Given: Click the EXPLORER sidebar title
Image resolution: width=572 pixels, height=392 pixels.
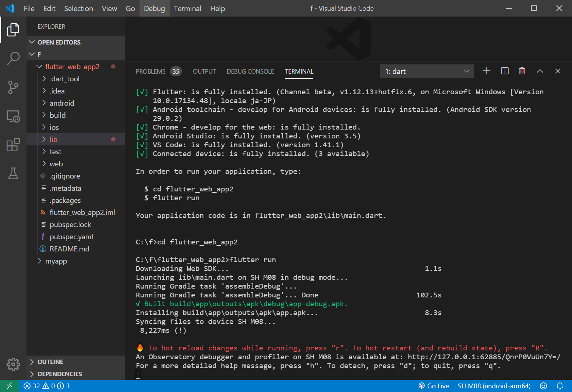Looking at the screenshot, I should 51,27.
